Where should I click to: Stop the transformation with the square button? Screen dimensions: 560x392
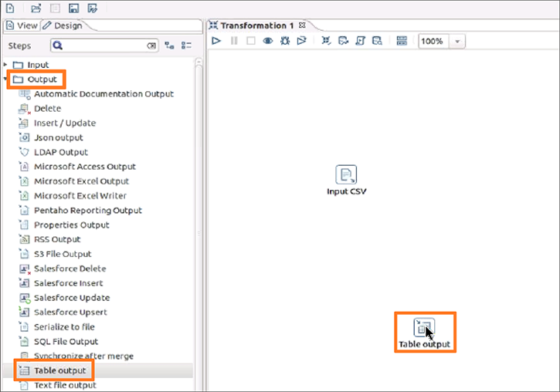point(251,41)
